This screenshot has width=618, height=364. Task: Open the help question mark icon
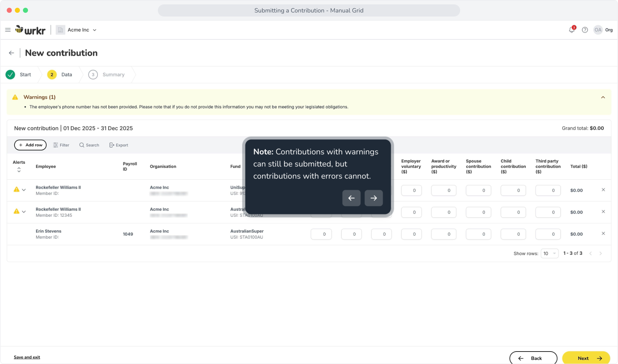[x=585, y=30]
